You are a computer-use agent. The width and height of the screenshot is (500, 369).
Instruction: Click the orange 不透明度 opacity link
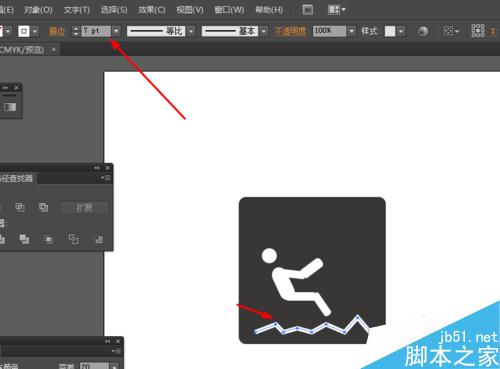[290, 31]
